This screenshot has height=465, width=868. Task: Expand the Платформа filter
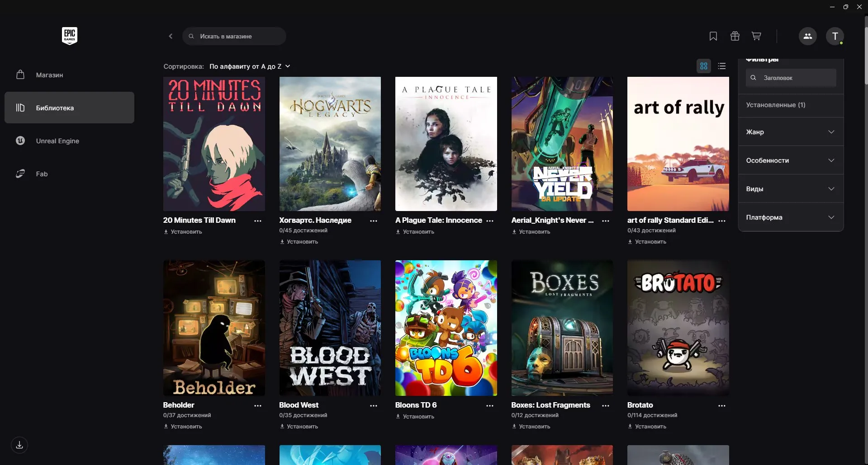pyautogui.click(x=791, y=217)
